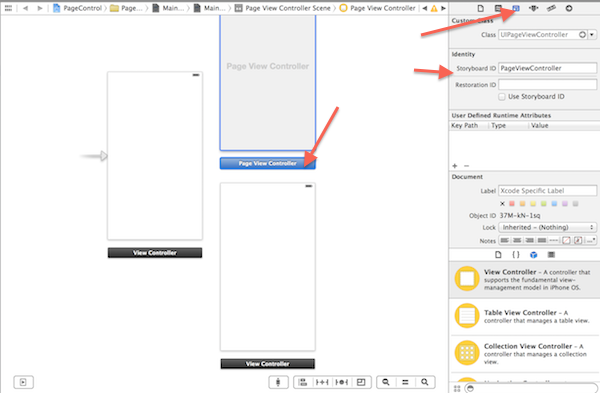Justify notes text alignment
Screen dimensions: 600x393
[541, 240]
